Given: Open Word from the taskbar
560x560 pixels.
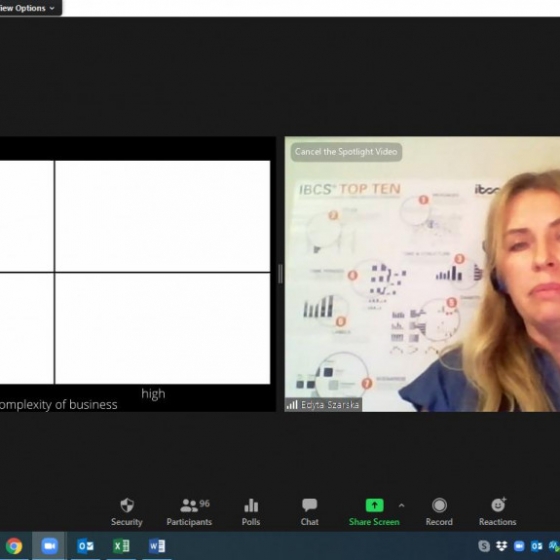Looking at the screenshot, I should (157, 546).
